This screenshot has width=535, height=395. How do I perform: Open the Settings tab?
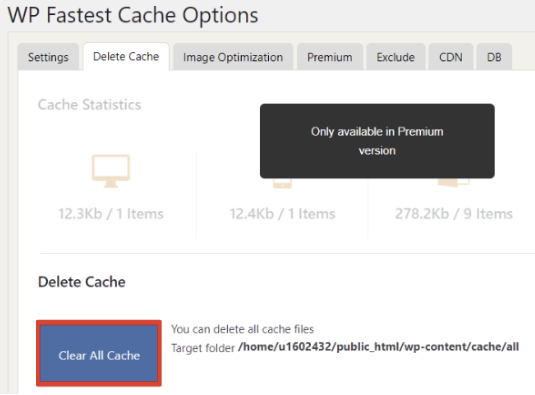(x=48, y=57)
